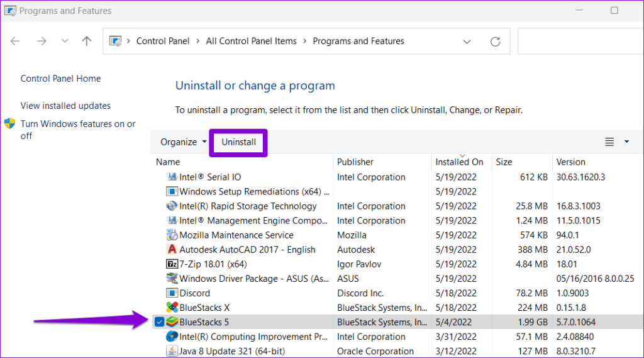
Task: Click the 5/4/2022 installed date
Action: (x=453, y=322)
